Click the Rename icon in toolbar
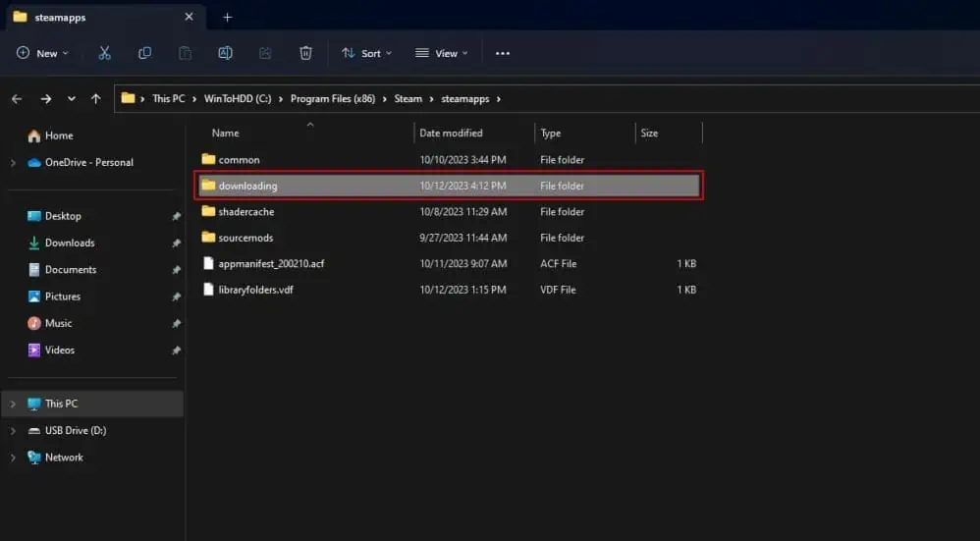 pos(225,53)
